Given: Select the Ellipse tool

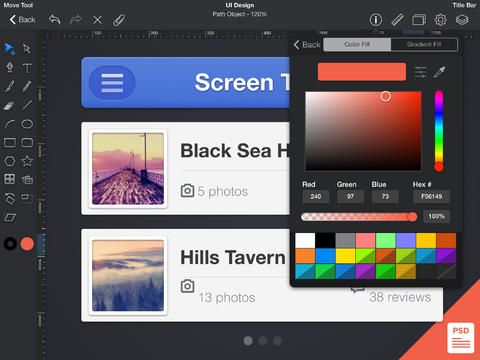Looking at the screenshot, I should [x=27, y=124].
